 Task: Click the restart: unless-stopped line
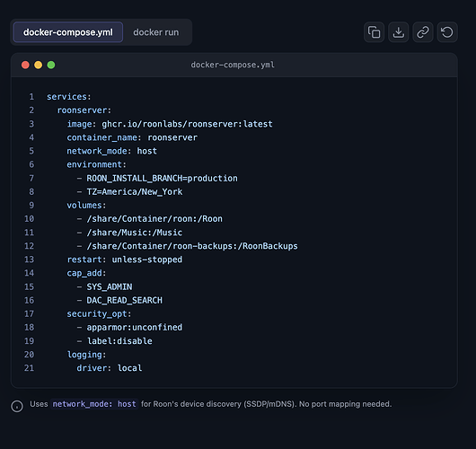(x=125, y=260)
